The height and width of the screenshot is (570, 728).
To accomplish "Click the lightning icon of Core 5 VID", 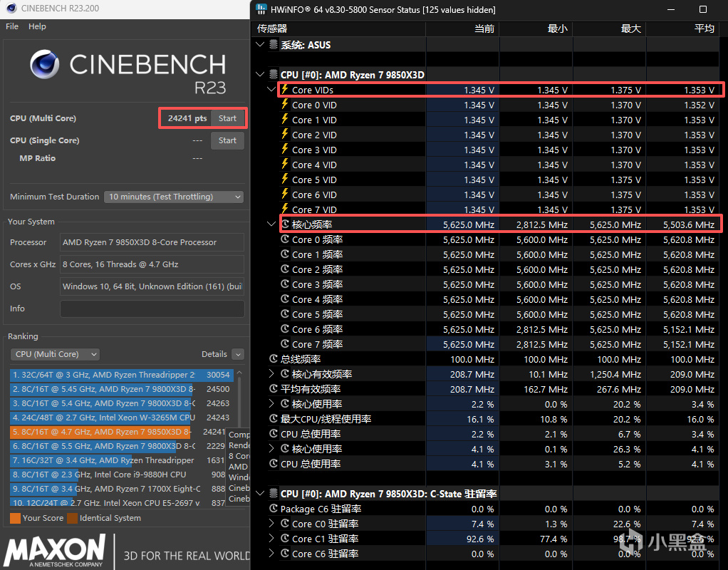I will 285,180.
